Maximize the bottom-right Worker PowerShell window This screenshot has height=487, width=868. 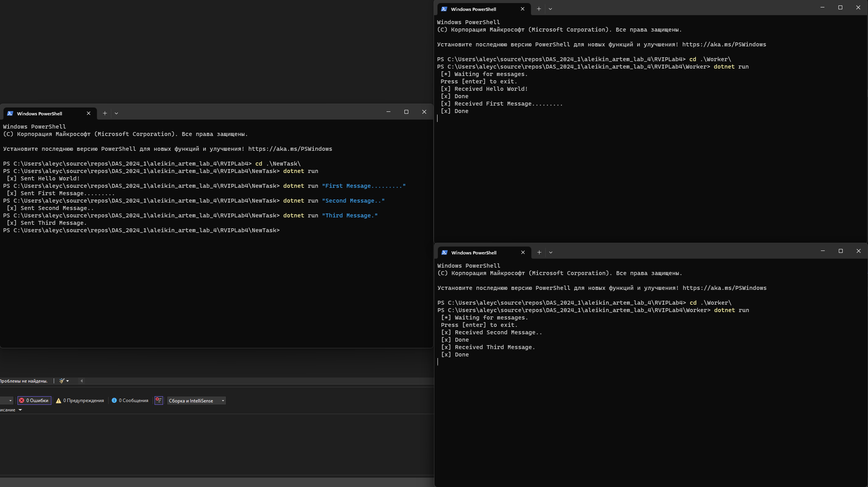pyautogui.click(x=841, y=251)
